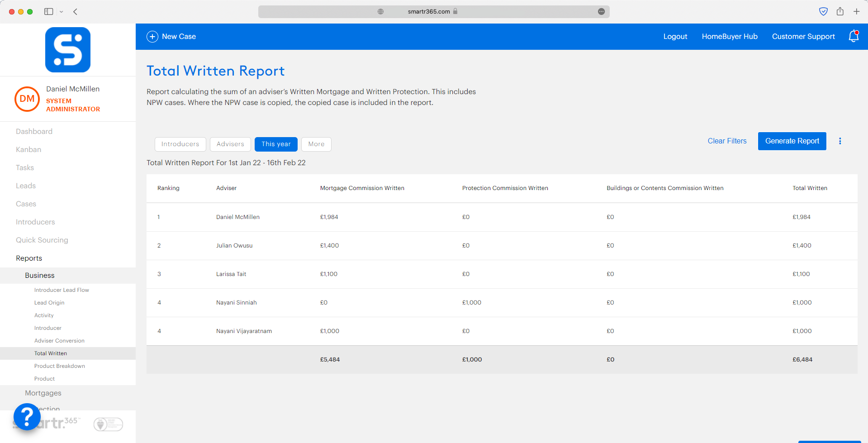Open Customer Support link
The height and width of the screenshot is (443, 868).
tap(803, 37)
